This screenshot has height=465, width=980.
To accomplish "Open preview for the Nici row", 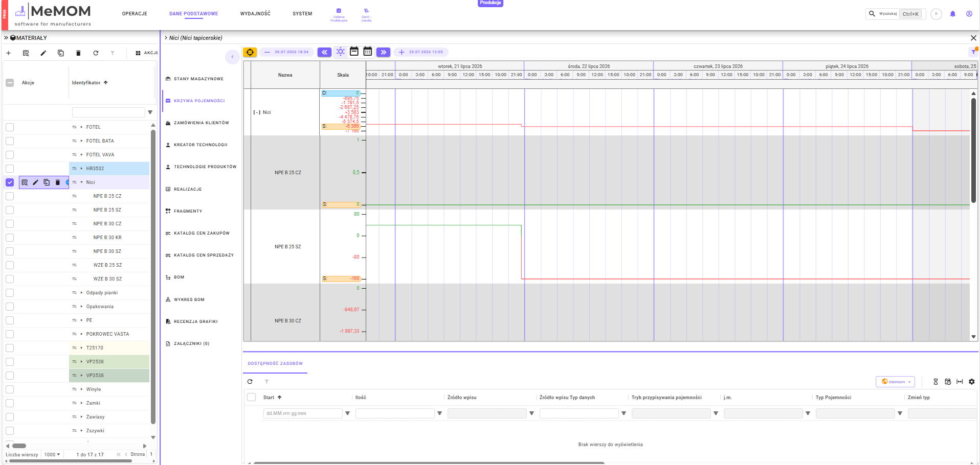I will tap(25, 182).
